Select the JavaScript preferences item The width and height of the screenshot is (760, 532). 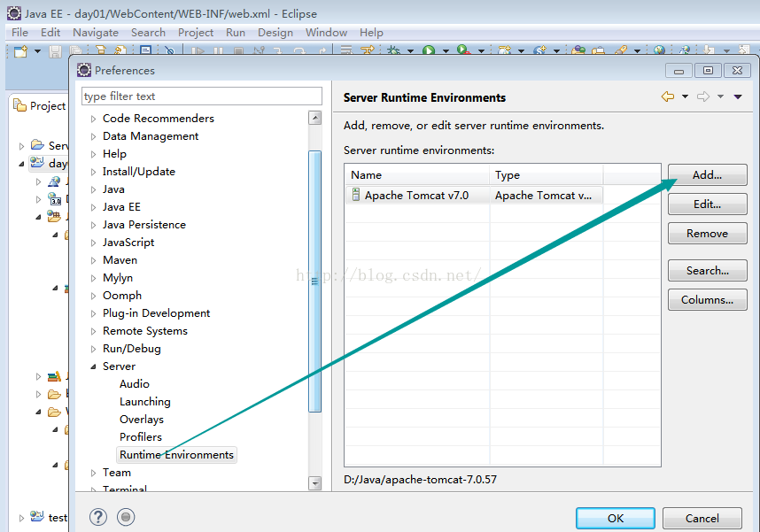(128, 243)
